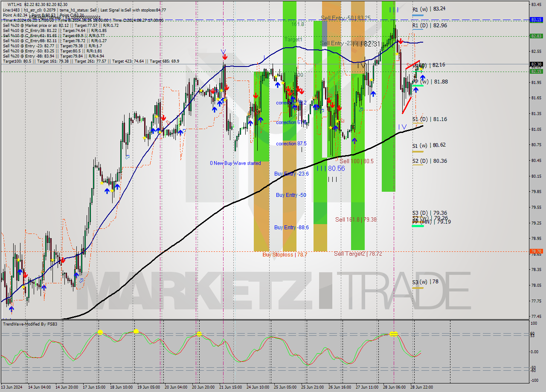Screen dimensions: 546x392
Task: Select the PP (w) | 81.88 pivot label
Action: click(x=430, y=82)
